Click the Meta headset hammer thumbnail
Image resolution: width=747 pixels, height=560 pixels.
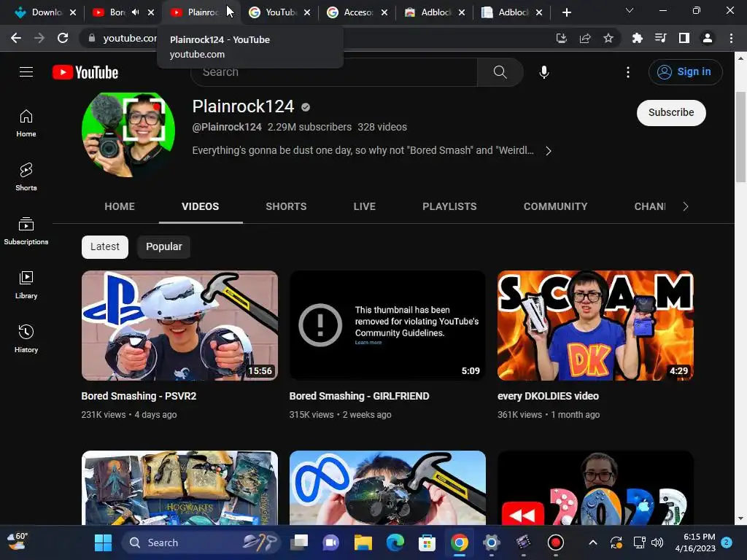click(387, 488)
